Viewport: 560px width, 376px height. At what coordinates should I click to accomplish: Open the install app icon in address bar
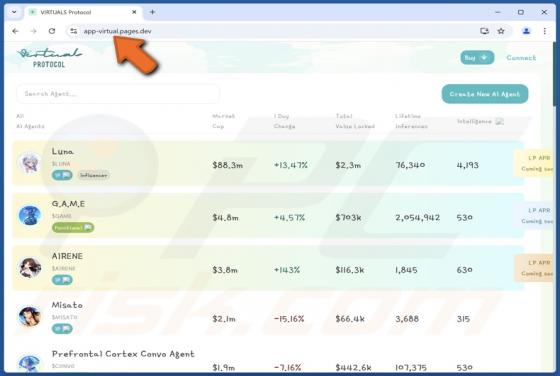click(x=484, y=31)
